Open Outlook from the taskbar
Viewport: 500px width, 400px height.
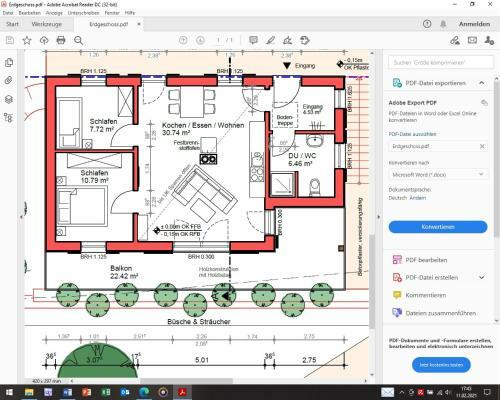coord(125,392)
